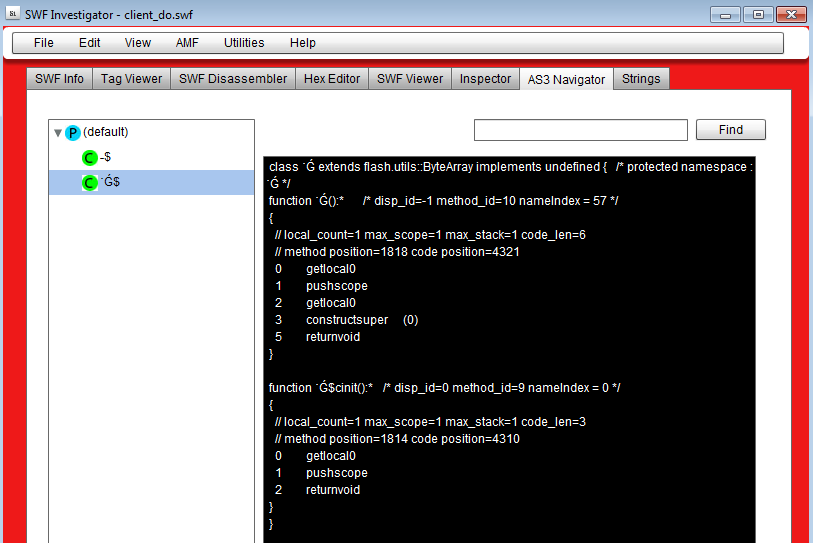
Task: Click the SWF Investigator title bar app icon
Action: 13,14
